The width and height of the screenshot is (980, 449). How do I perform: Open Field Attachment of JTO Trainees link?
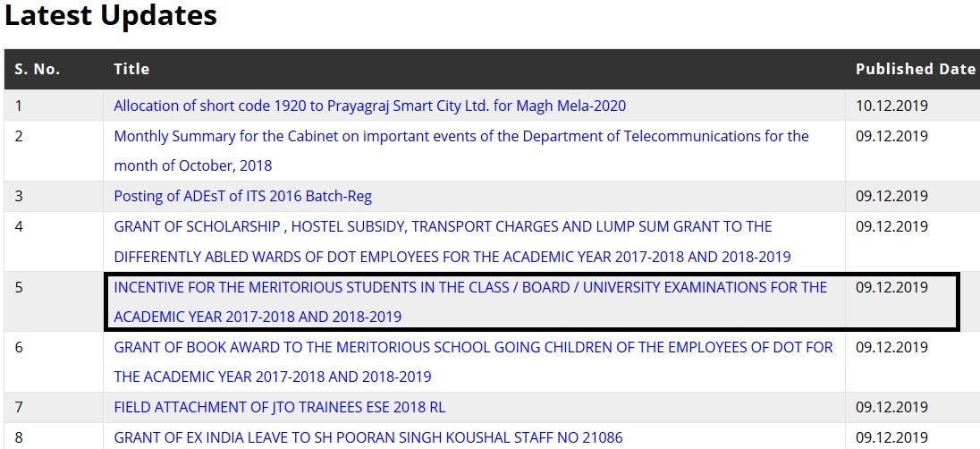coord(279,407)
